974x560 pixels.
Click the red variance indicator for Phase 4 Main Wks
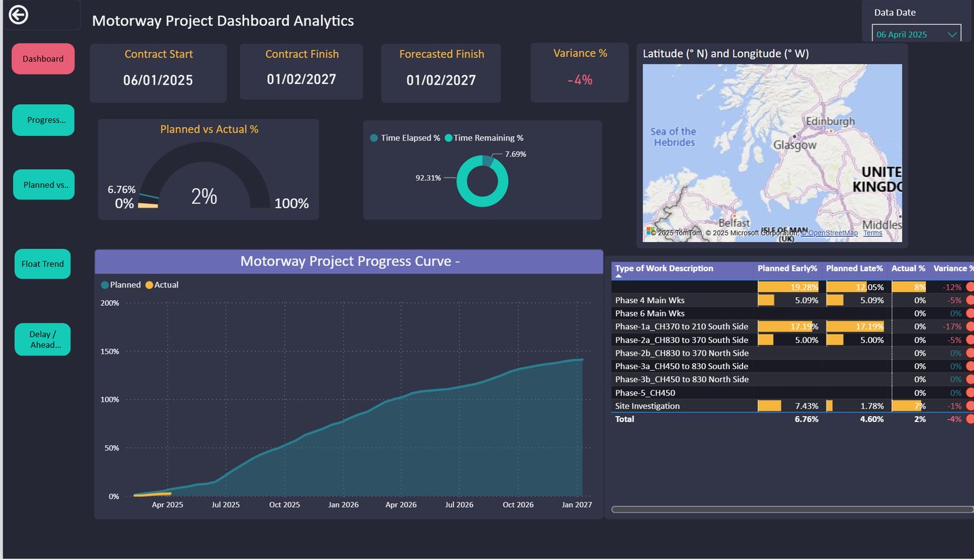pos(970,300)
